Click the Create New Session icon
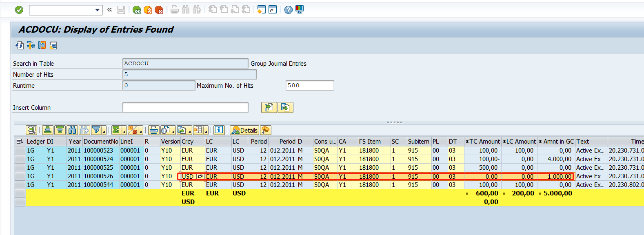 [262, 10]
